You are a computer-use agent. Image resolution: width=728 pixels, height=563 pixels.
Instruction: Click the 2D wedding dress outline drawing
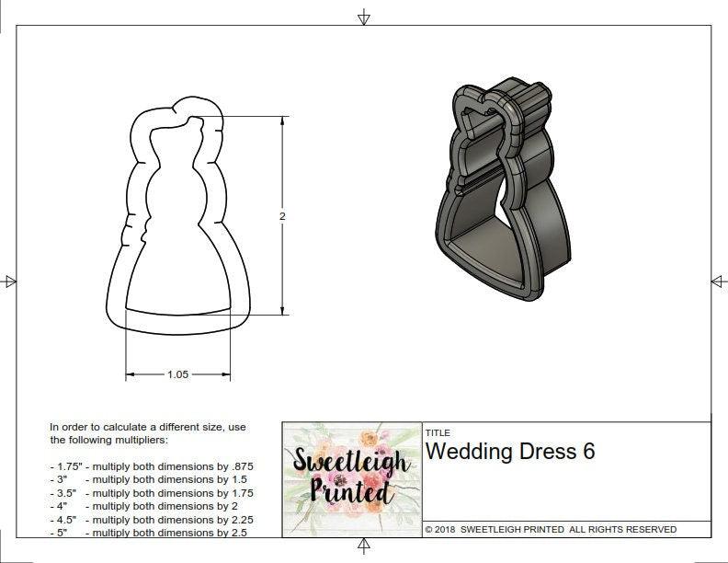click(177, 216)
